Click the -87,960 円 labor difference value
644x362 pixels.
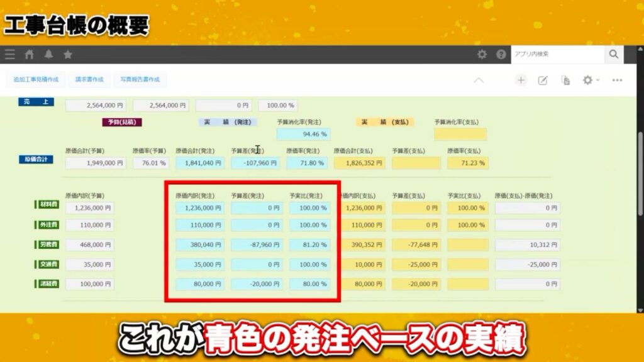tap(257, 244)
